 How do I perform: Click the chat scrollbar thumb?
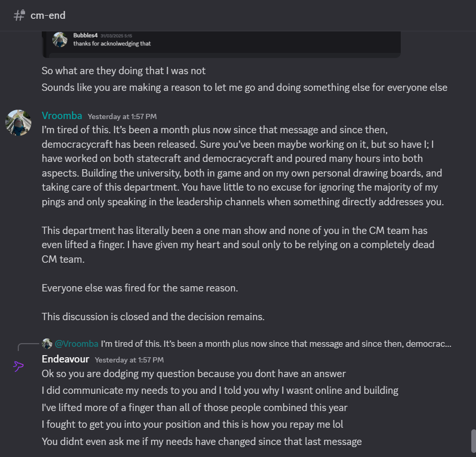click(x=473, y=441)
